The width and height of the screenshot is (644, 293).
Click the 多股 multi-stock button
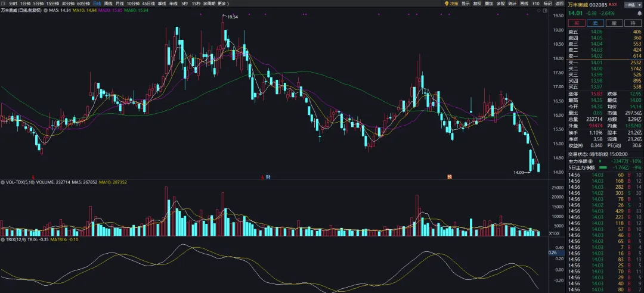500,4
